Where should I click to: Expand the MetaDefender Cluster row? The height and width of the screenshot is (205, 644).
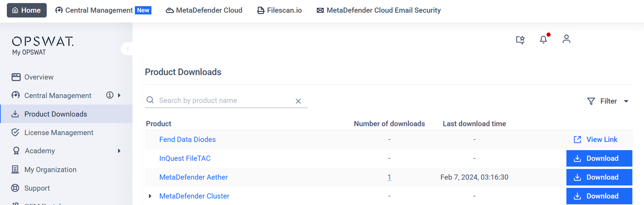tap(150, 196)
